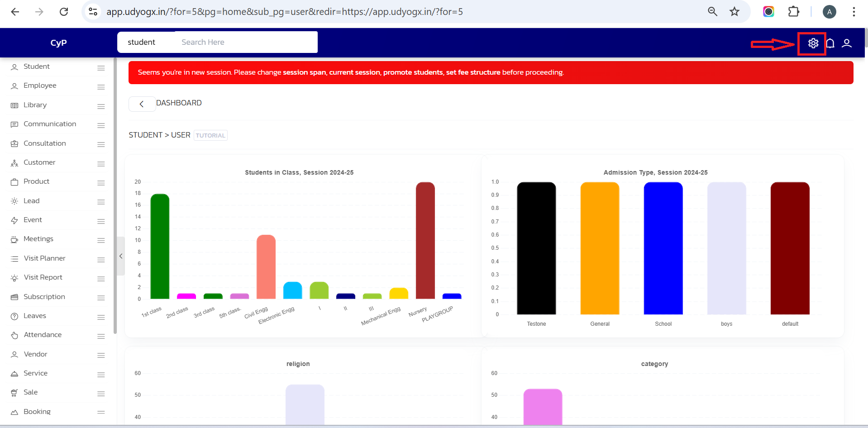
Task: Open the browser extensions puzzle icon
Action: coord(793,12)
